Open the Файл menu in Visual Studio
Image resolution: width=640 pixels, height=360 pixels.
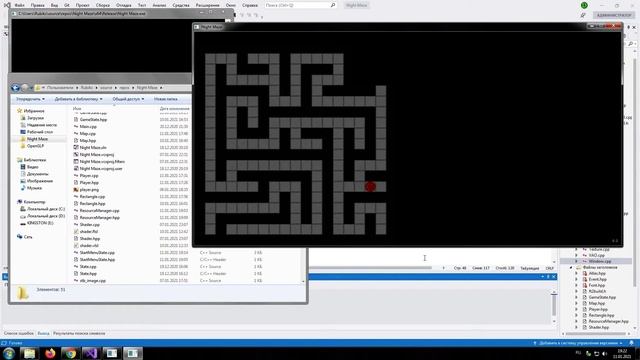click(x=19, y=5)
